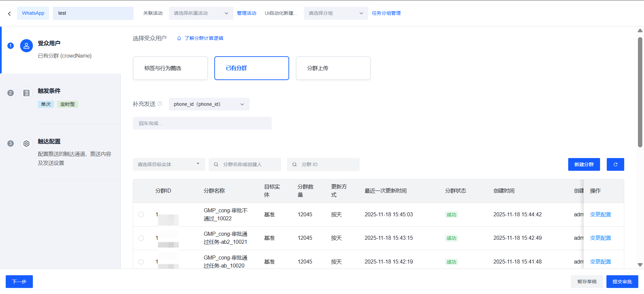Click the search icon in 分群 ID field

(294, 164)
